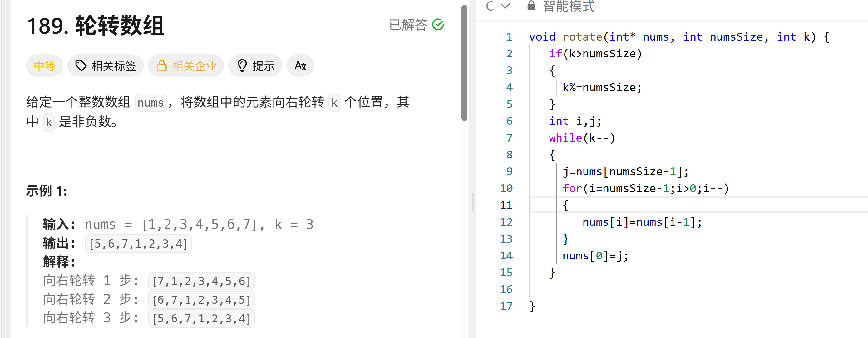This screenshot has height=338, width=868.
Task: Click the lock icon beside 智能模式
Action: click(531, 6)
